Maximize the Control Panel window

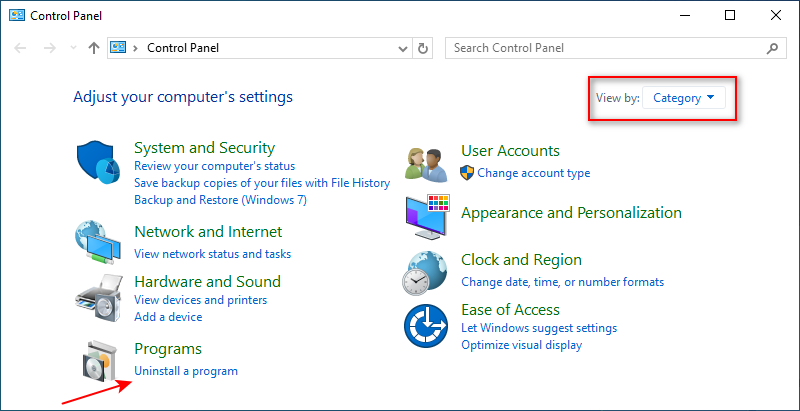click(730, 16)
